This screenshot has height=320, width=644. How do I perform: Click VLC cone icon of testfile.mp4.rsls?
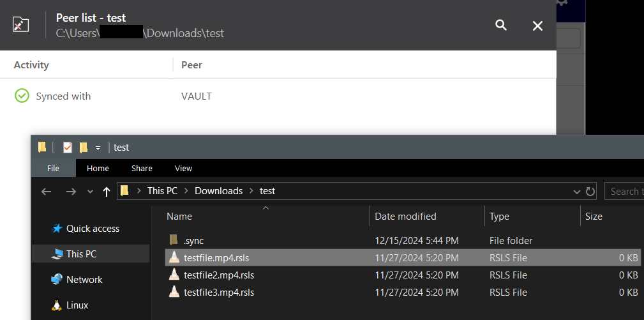(174, 257)
